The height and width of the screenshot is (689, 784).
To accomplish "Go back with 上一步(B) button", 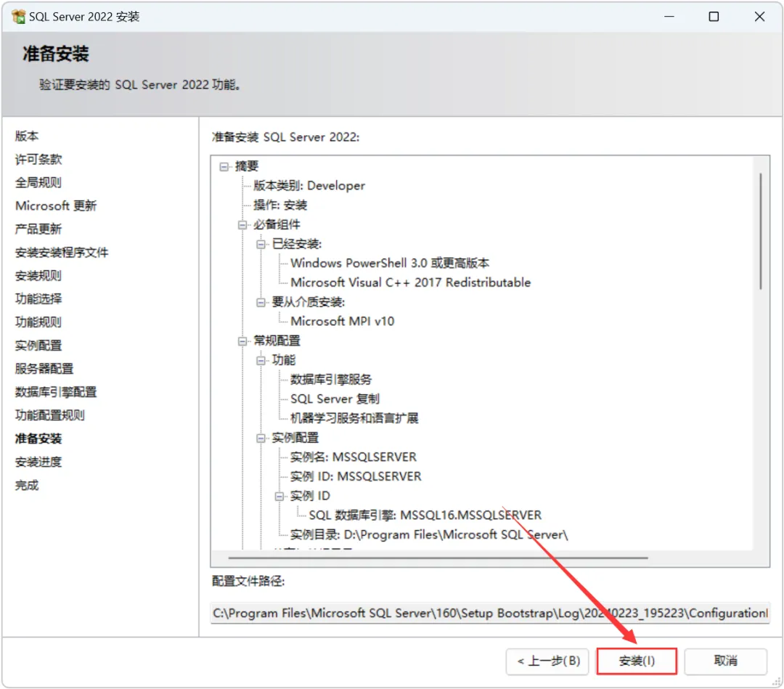I will [547, 661].
